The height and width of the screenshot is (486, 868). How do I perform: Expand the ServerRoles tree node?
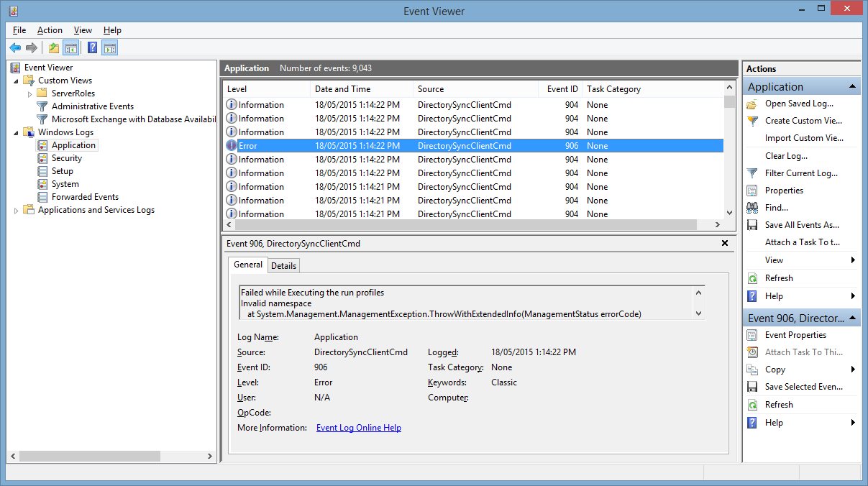29,93
